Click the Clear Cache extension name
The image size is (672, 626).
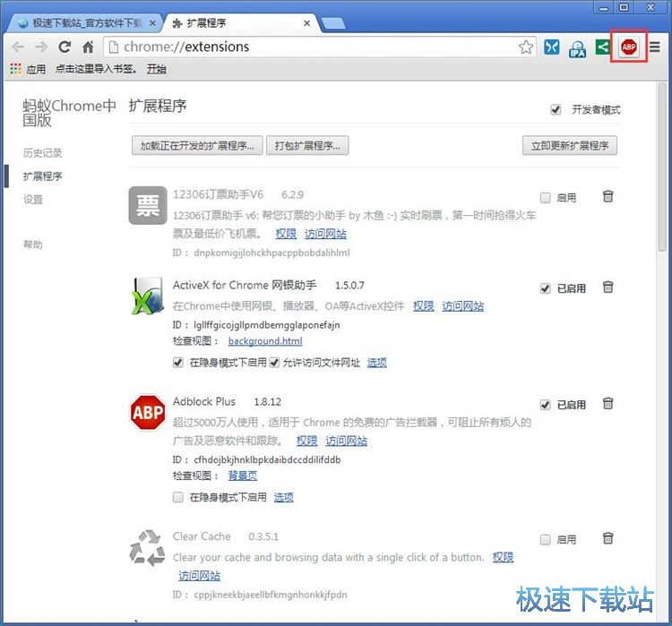[x=202, y=536]
